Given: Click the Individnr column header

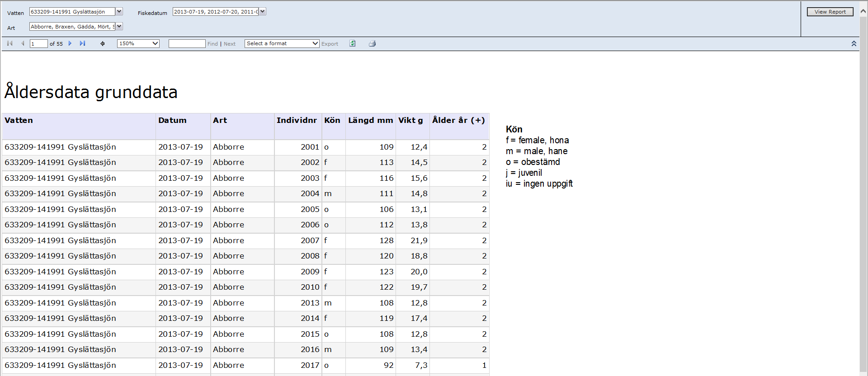Looking at the screenshot, I should click(x=298, y=126).
